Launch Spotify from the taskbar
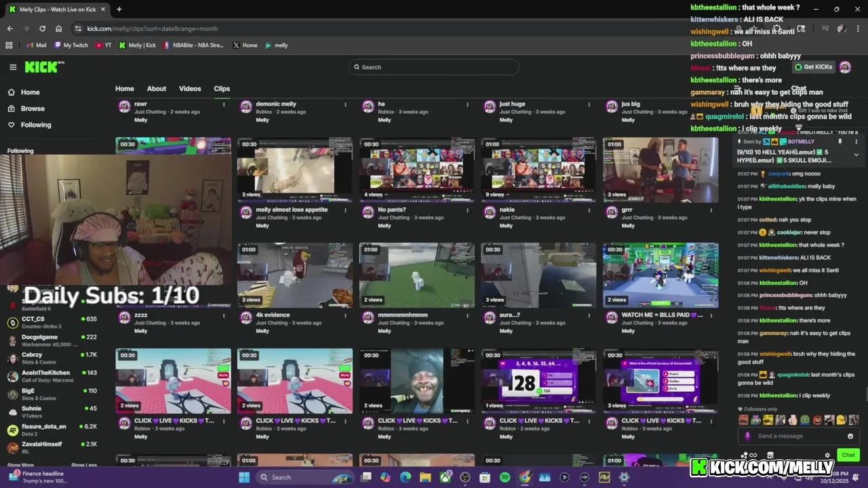 505,477
